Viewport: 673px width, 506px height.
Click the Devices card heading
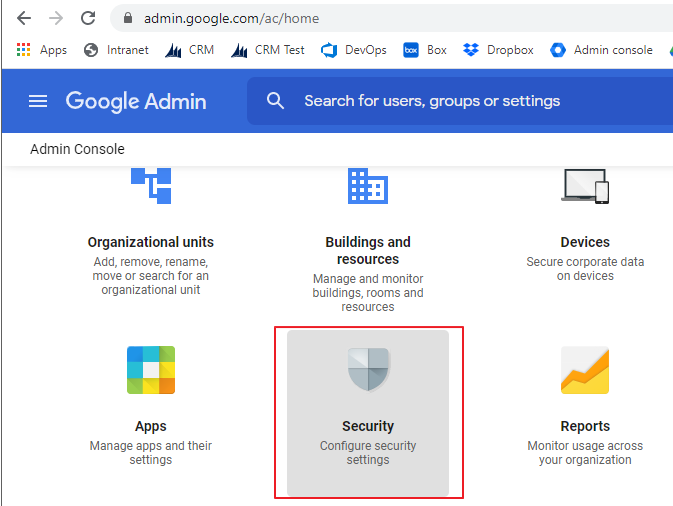point(585,242)
